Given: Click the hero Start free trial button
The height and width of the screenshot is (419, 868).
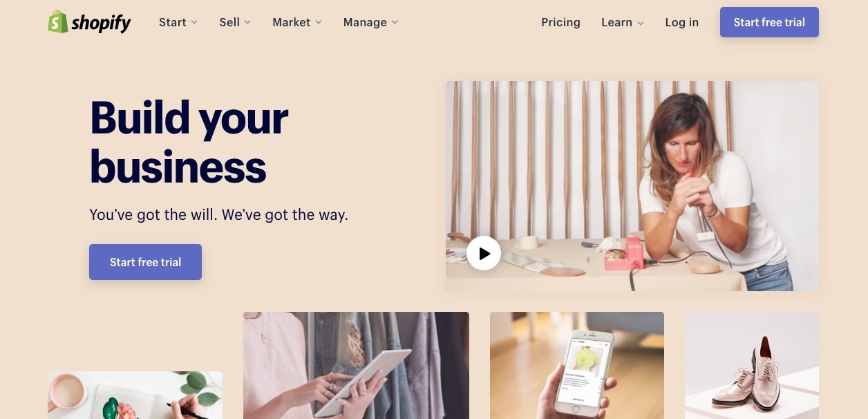Looking at the screenshot, I should (145, 262).
